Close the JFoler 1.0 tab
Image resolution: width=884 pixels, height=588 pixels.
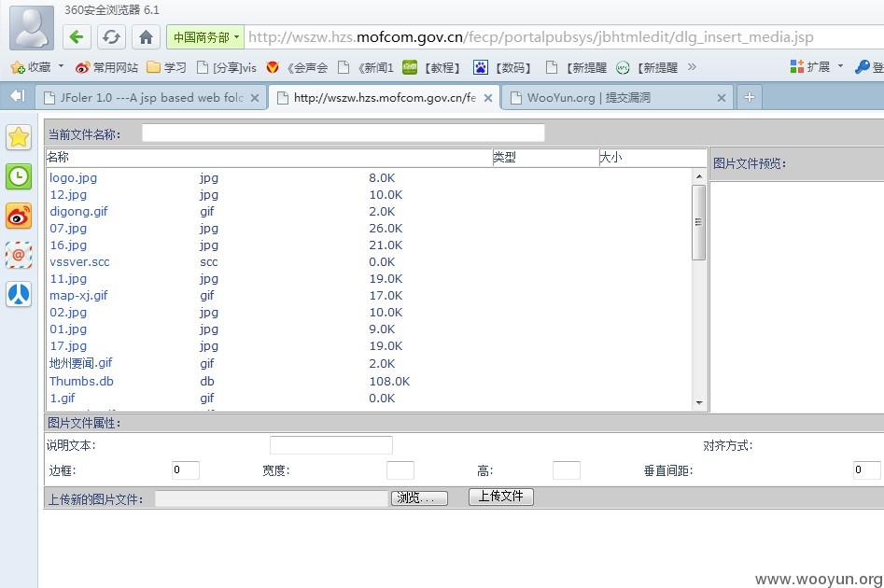click(255, 98)
